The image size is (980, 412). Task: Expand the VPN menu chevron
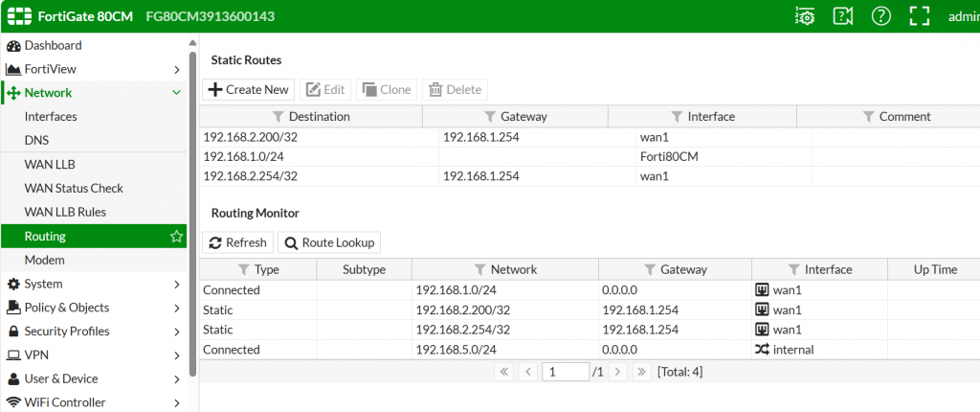[177, 355]
